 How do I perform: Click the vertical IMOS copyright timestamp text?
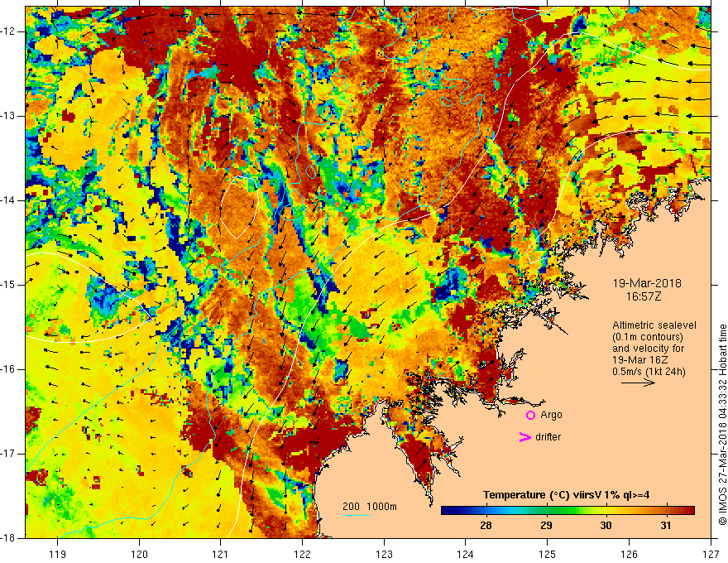click(x=722, y=425)
